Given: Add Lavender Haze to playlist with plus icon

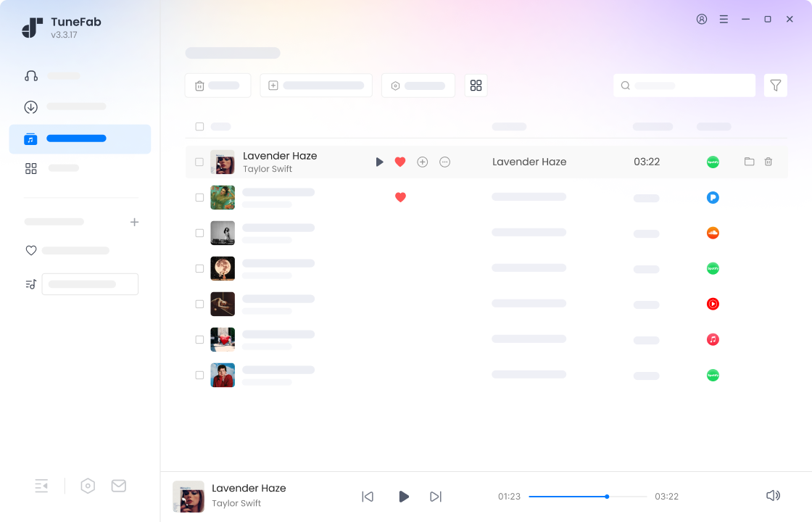Looking at the screenshot, I should (423, 162).
